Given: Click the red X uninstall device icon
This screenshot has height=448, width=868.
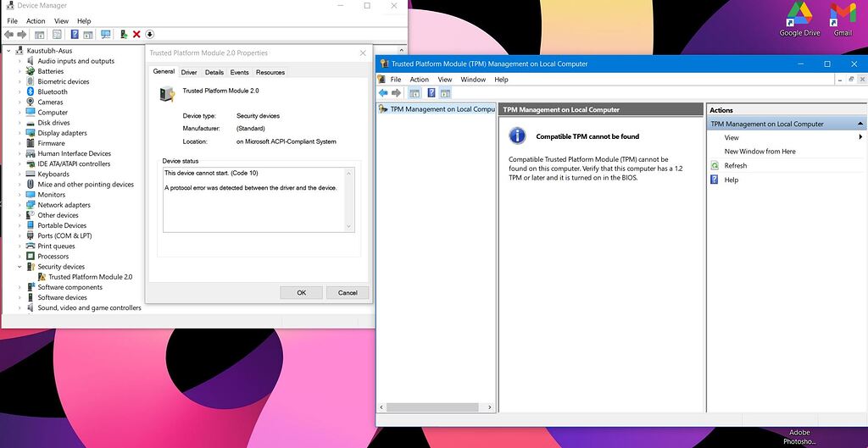Looking at the screenshot, I should (x=136, y=35).
